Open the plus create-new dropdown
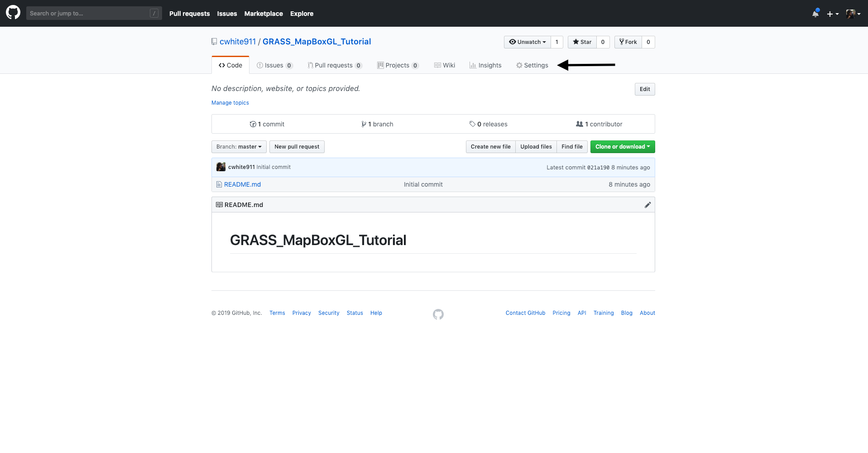Viewport: 868px width, 453px height. tap(833, 14)
